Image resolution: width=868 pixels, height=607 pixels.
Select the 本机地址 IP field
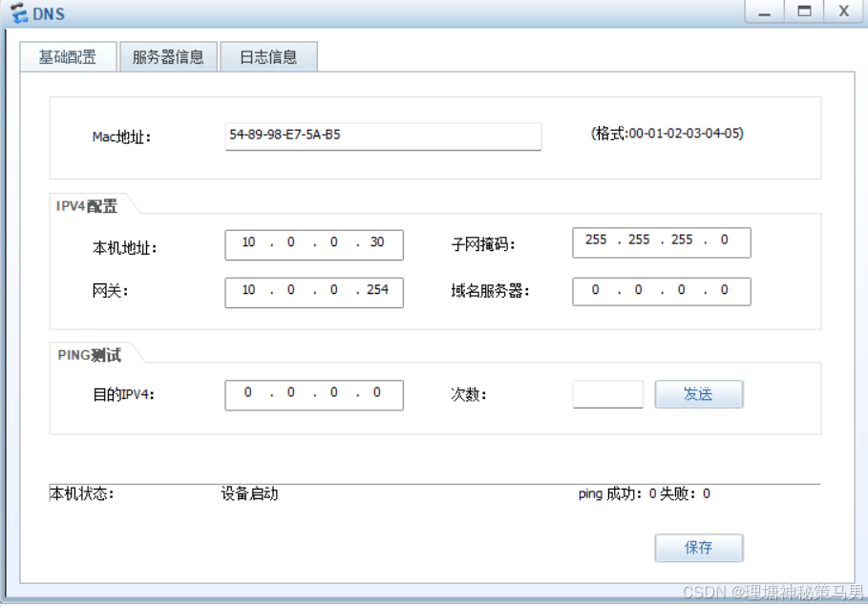point(314,244)
